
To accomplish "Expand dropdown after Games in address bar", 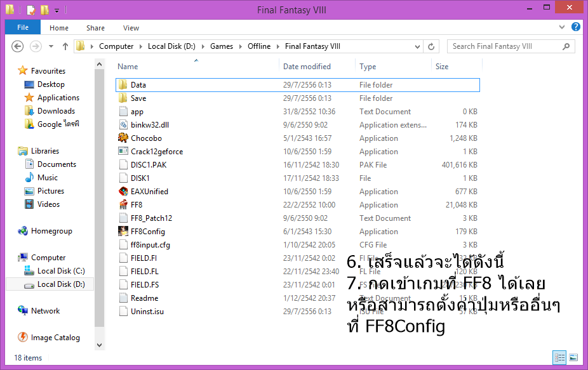I will [241, 46].
